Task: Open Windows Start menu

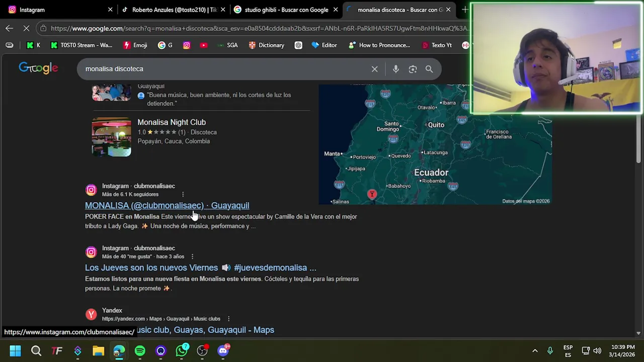Action: pos(15,350)
